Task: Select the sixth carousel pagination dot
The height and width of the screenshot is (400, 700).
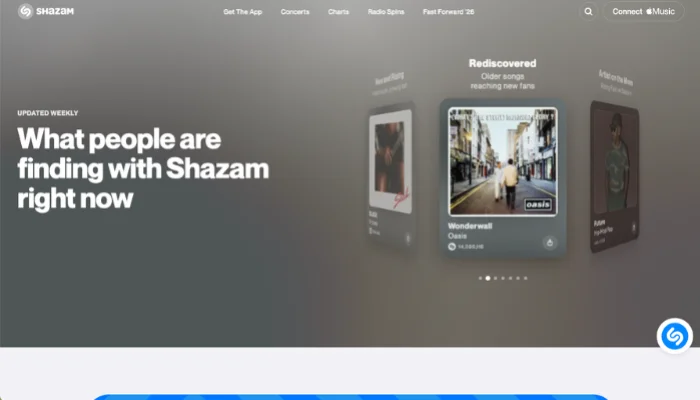Action: point(518,278)
